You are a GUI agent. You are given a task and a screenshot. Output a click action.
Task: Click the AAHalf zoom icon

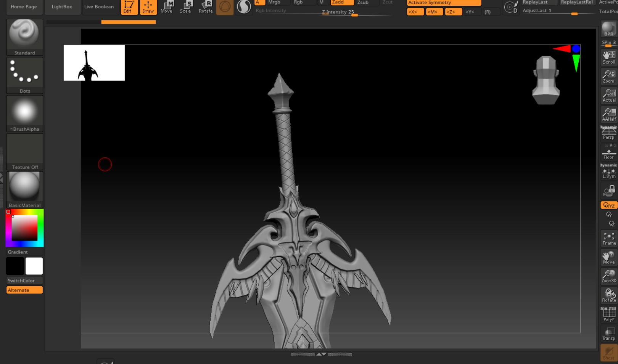point(609,114)
